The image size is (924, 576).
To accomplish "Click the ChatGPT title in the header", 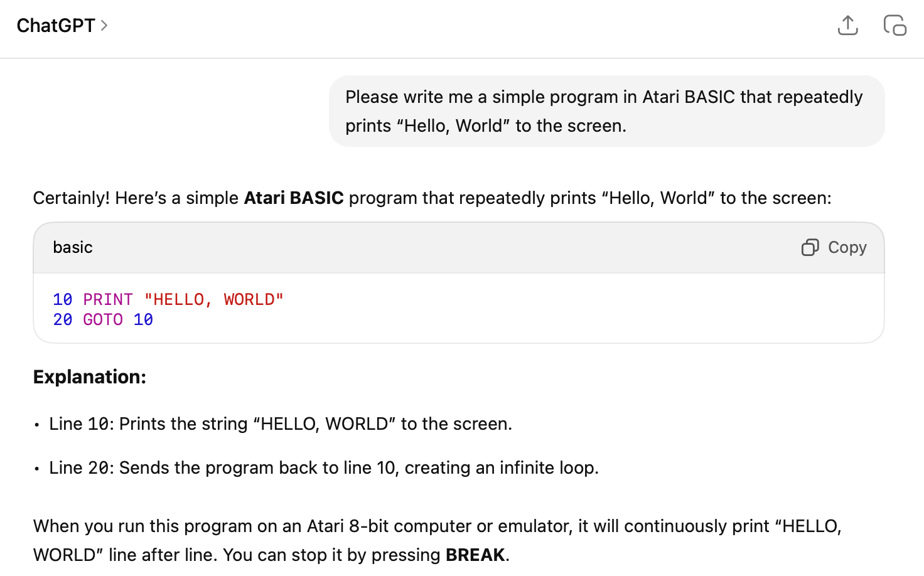I will (x=57, y=25).
